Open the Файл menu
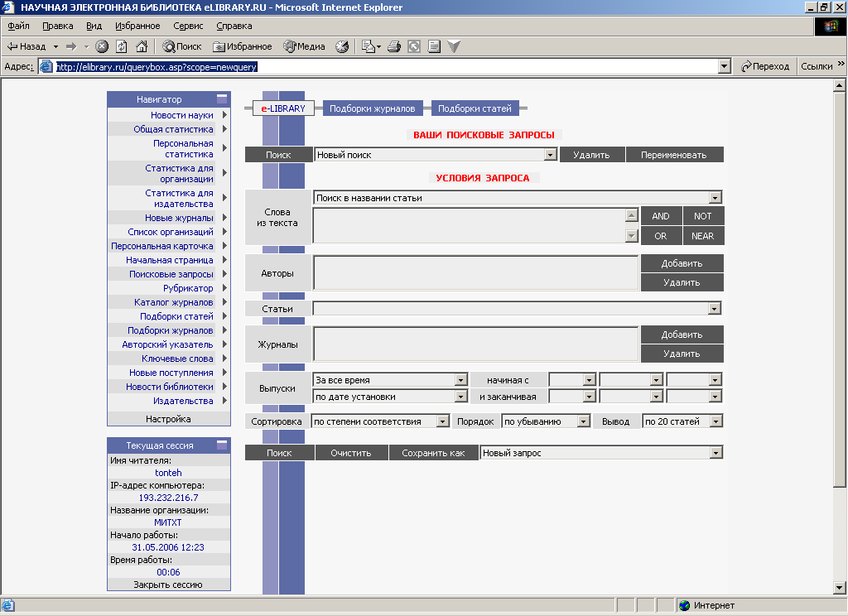 pos(18,26)
